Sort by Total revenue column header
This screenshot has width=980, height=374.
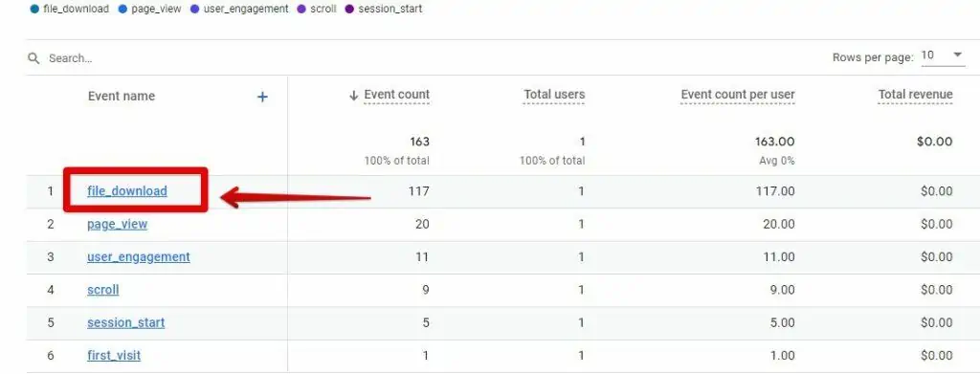click(916, 95)
